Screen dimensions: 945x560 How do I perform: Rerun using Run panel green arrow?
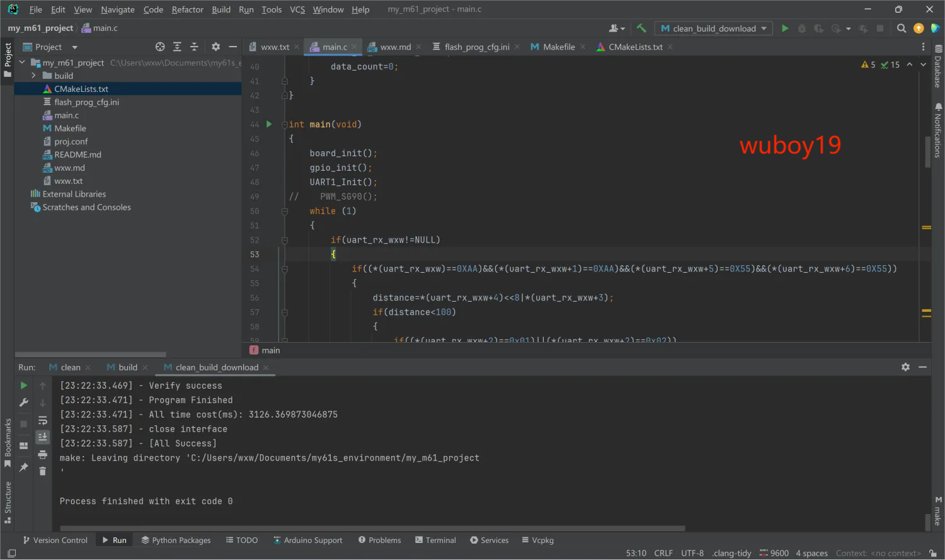pyautogui.click(x=24, y=386)
